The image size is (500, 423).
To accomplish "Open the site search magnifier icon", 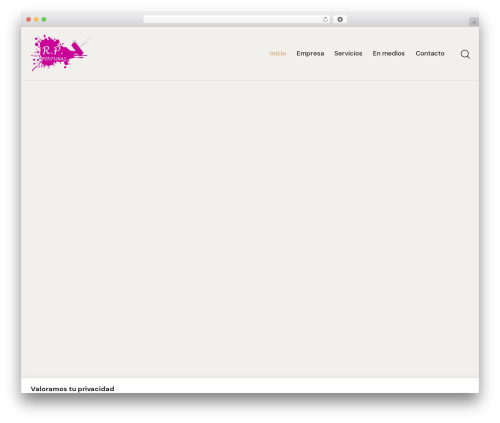I will [x=465, y=54].
